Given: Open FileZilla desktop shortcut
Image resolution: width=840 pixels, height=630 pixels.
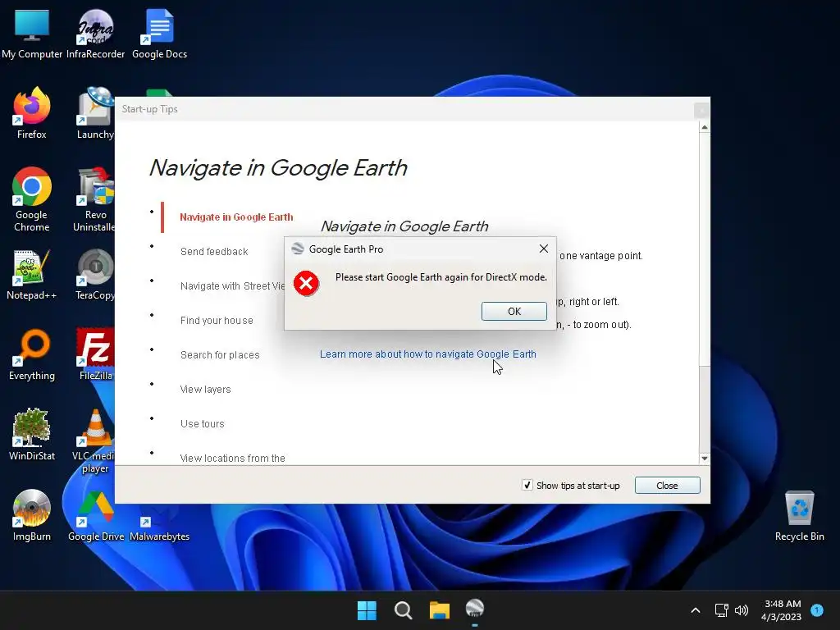Looking at the screenshot, I should tap(95, 354).
